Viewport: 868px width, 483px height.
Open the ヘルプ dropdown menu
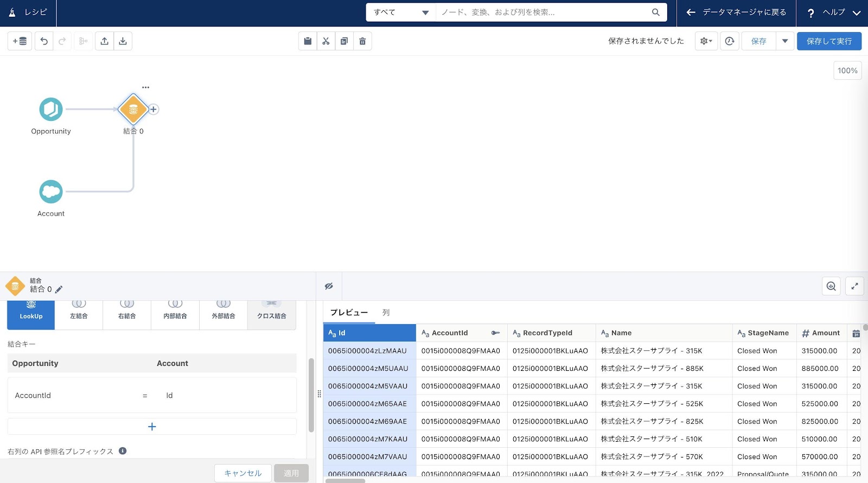coord(833,12)
